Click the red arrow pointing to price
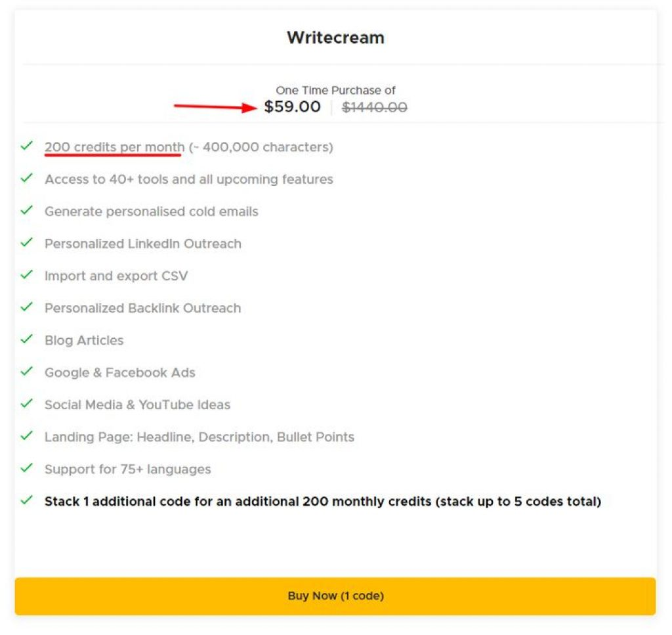Screen dimensions: 672x635 pyautogui.click(x=217, y=107)
